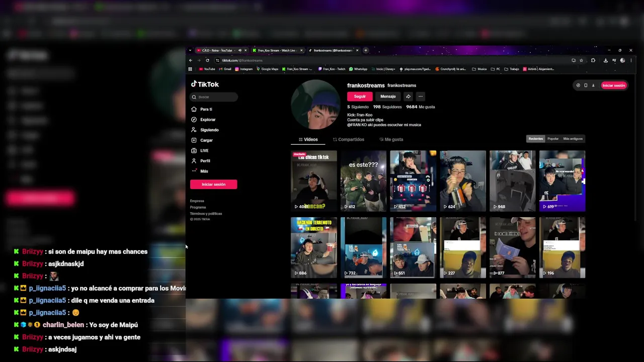Image resolution: width=644 pixels, height=362 pixels.
Task: Click the Seguir button
Action: [x=360, y=97]
